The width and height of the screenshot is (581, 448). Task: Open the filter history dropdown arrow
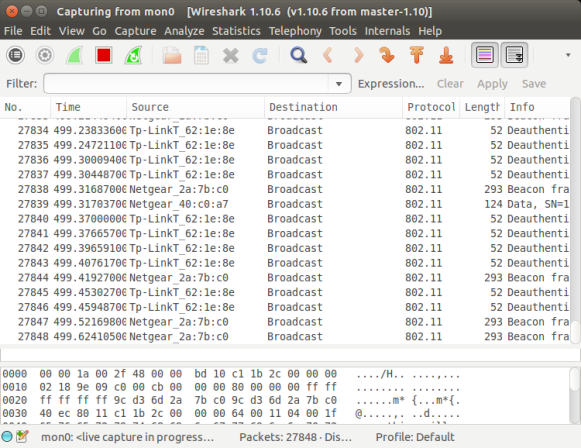click(x=339, y=84)
